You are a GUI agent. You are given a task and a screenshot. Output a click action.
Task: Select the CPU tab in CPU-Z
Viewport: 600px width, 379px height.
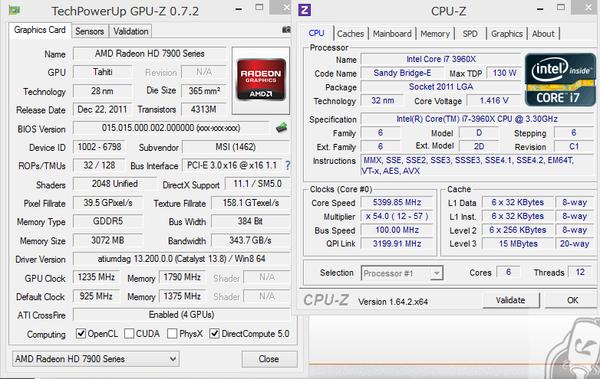[316, 33]
